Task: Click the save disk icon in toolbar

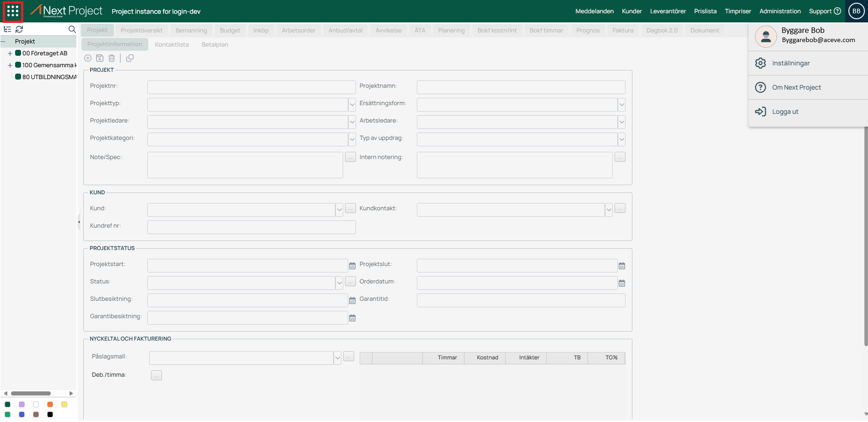Action: (x=100, y=58)
